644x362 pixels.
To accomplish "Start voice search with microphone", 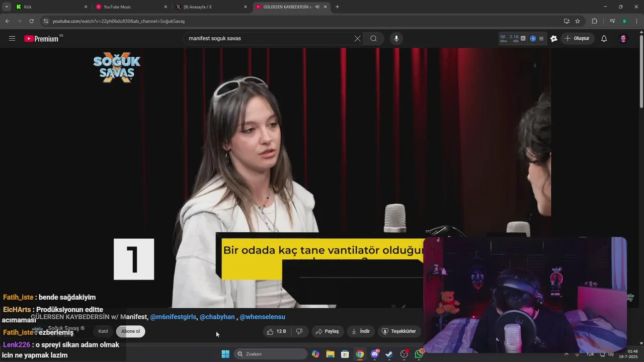I will tap(396, 39).
